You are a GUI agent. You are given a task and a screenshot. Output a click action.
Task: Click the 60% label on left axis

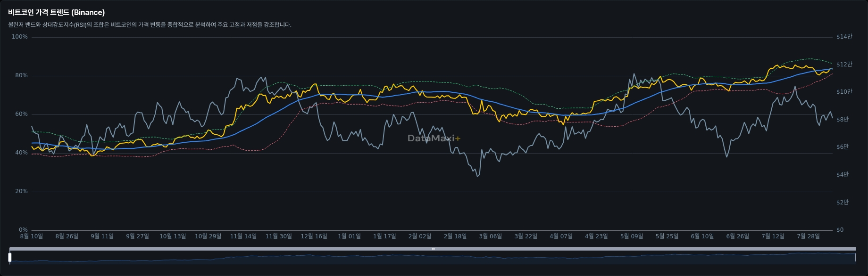tap(21, 114)
